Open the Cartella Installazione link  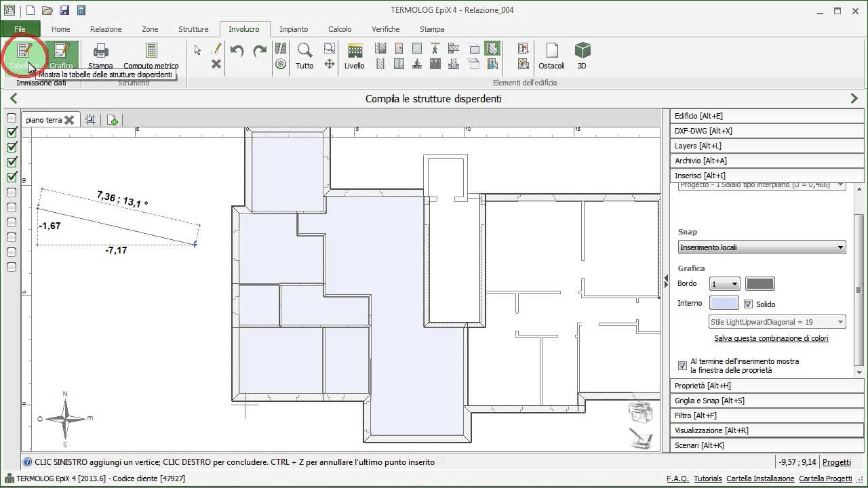pyautogui.click(x=761, y=479)
